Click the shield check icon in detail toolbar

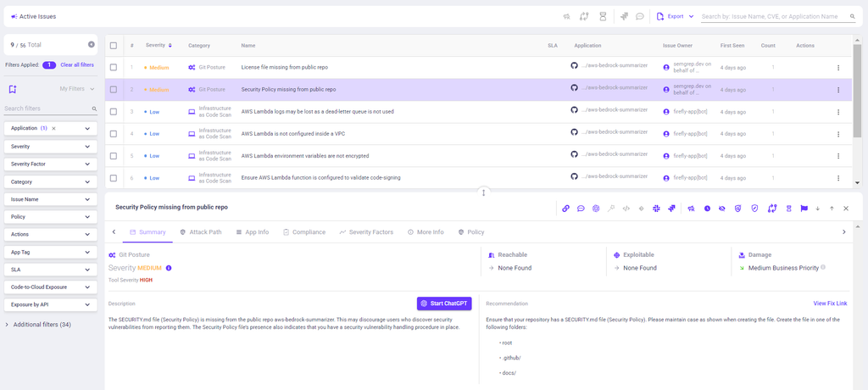(x=754, y=209)
